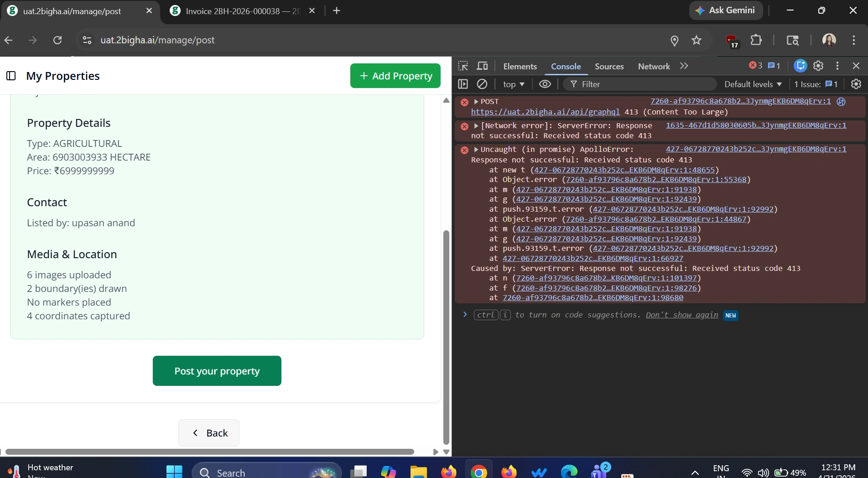Toggle the My Properties sidebar panel icon
The width and height of the screenshot is (868, 478).
pos(11,76)
